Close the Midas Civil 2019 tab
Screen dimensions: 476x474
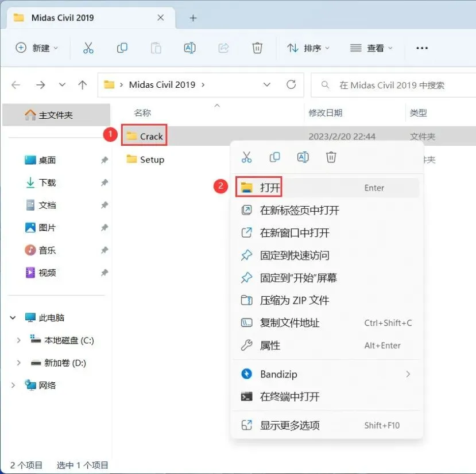click(x=161, y=18)
